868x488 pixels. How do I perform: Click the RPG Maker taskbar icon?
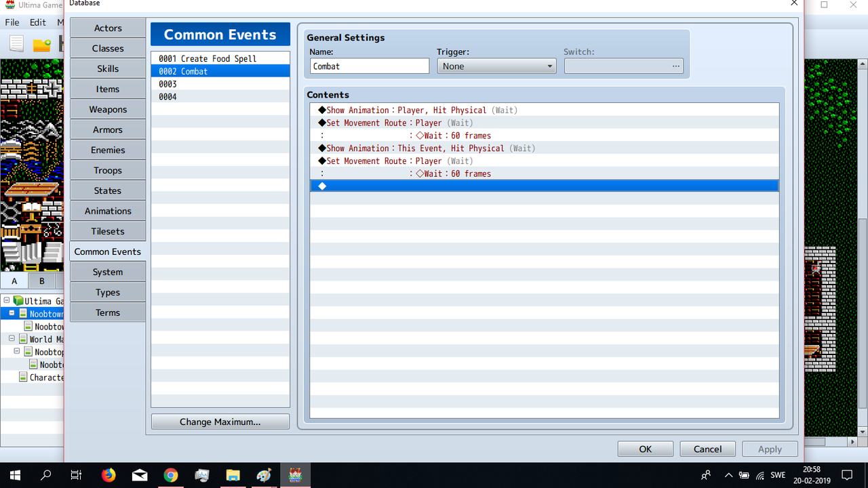pos(295,475)
